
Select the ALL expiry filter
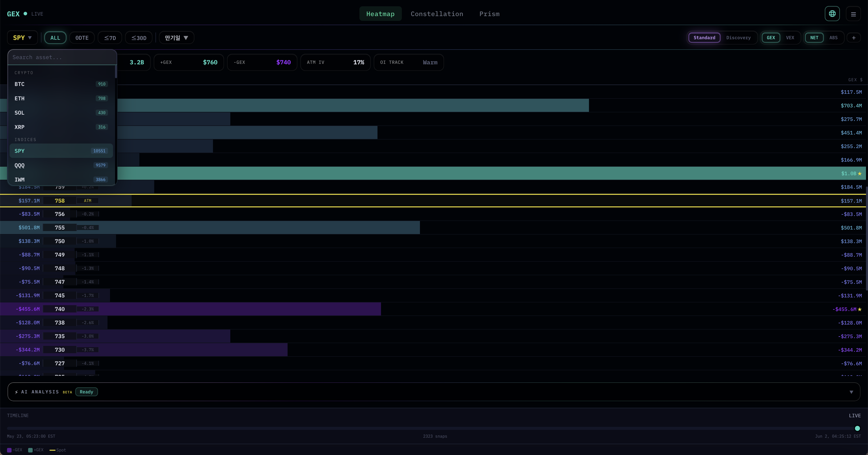[x=55, y=38]
